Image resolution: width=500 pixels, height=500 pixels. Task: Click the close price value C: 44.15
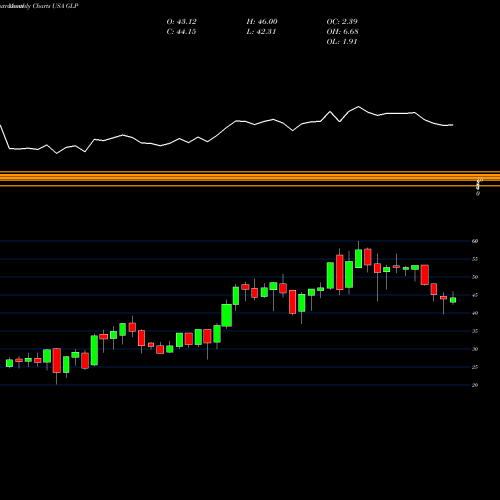click(x=181, y=32)
